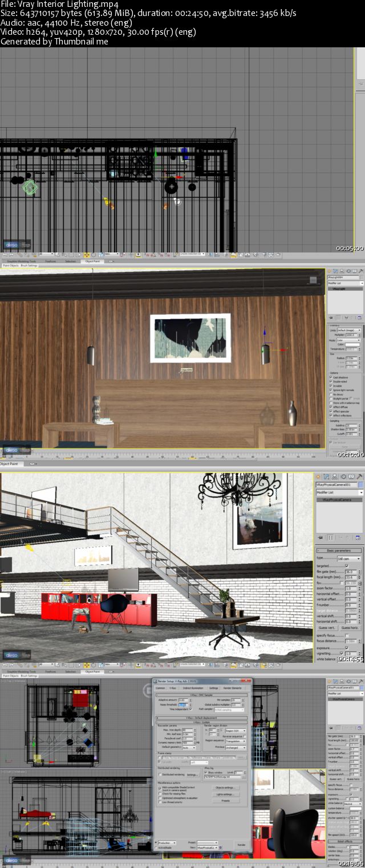The image size is (365, 868).
Task: Open Utilities hammer tab in 00:14:55 frame
Action: pyautogui.click(x=359, y=476)
